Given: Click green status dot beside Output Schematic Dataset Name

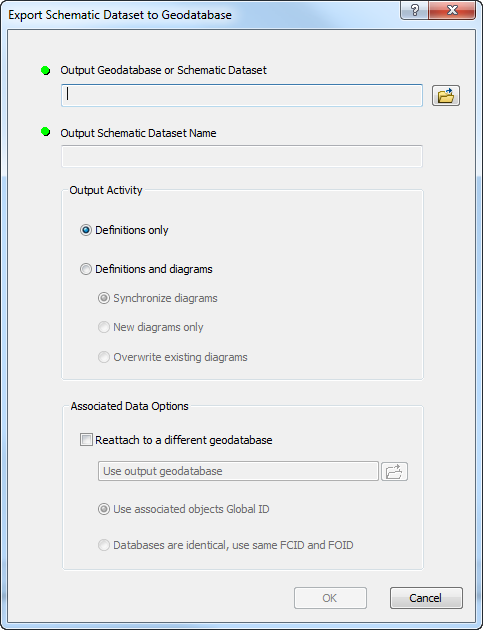Looking at the screenshot, I should click(45, 131).
